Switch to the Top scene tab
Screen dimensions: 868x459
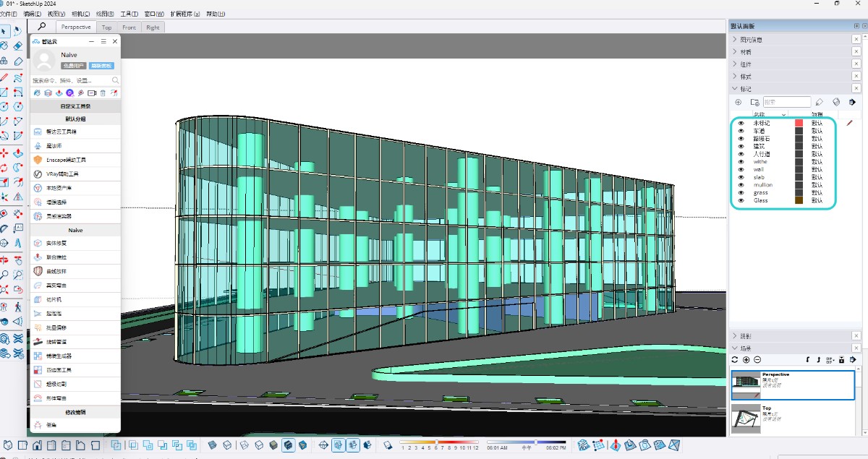pyautogui.click(x=106, y=27)
